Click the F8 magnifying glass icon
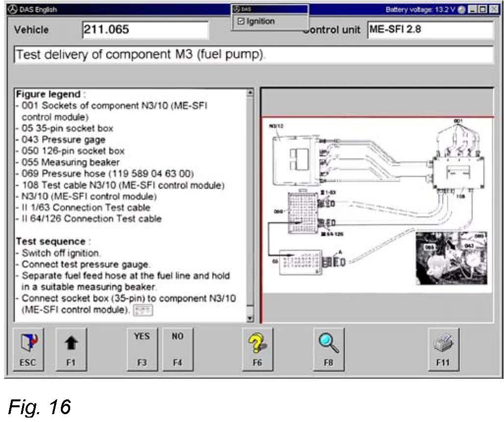Screen dimensions: 504x422 (x=329, y=349)
